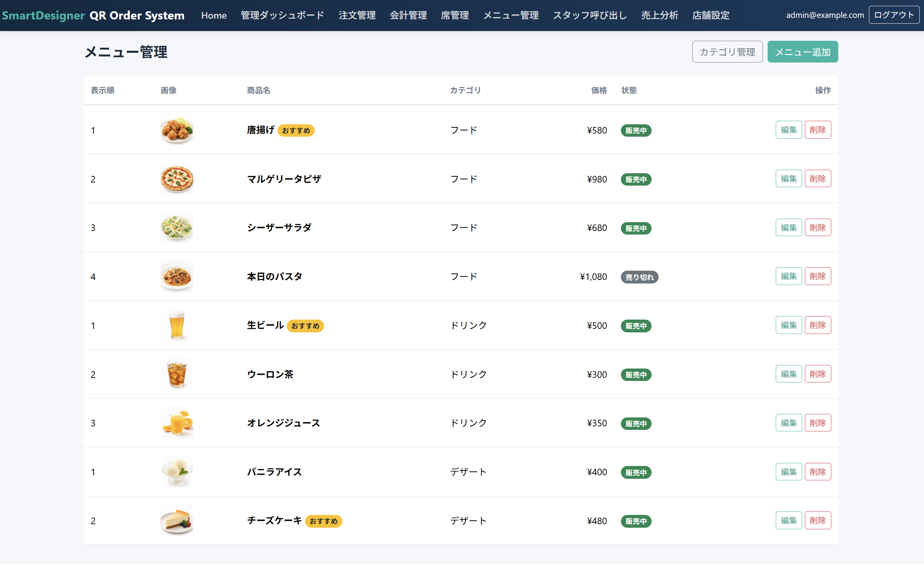Click the メニュー管理 page heading
The image size is (924, 565).
click(x=126, y=52)
